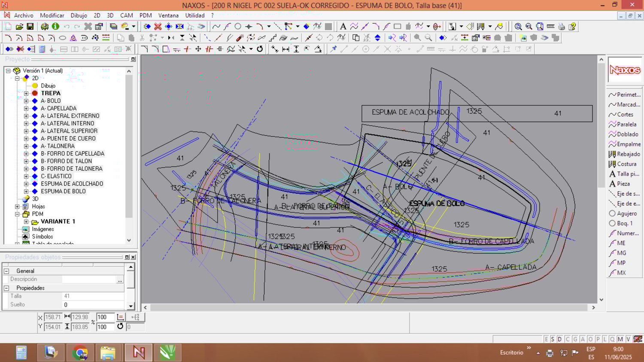
Task: Select the text tool letter A icon
Action: pyautogui.click(x=343, y=27)
